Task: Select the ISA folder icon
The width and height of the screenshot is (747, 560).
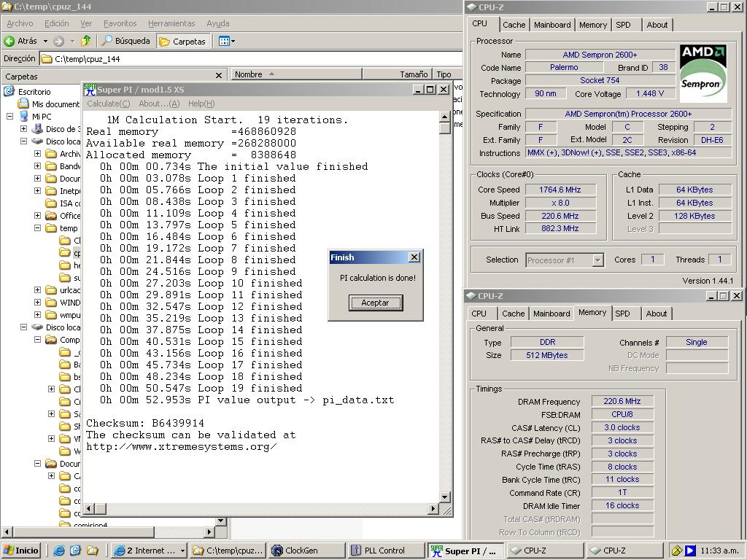Action: (51, 203)
